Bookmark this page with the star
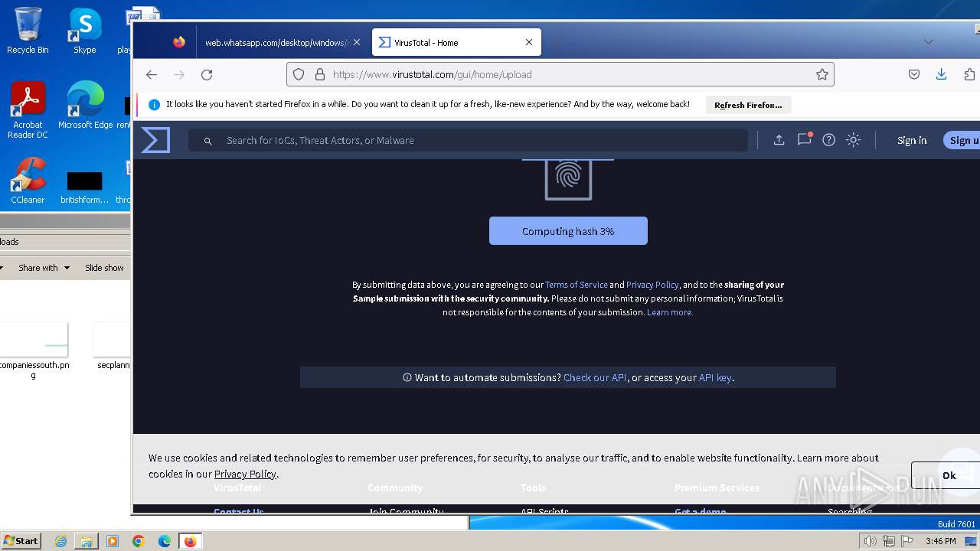980x551 pixels. [822, 74]
